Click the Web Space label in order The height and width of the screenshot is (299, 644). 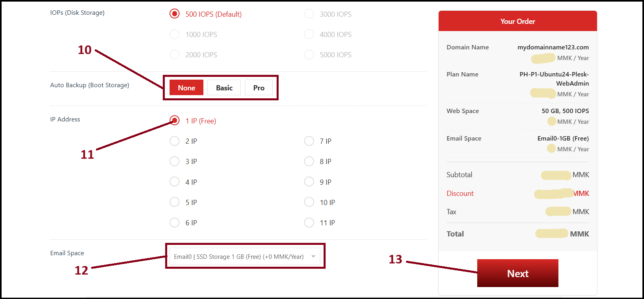tap(463, 111)
